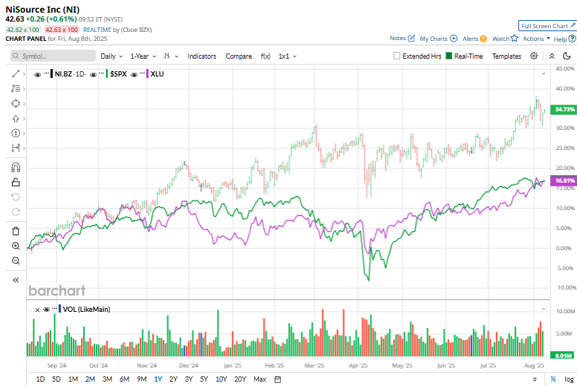Expand shapes tool options chevron

(25, 104)
